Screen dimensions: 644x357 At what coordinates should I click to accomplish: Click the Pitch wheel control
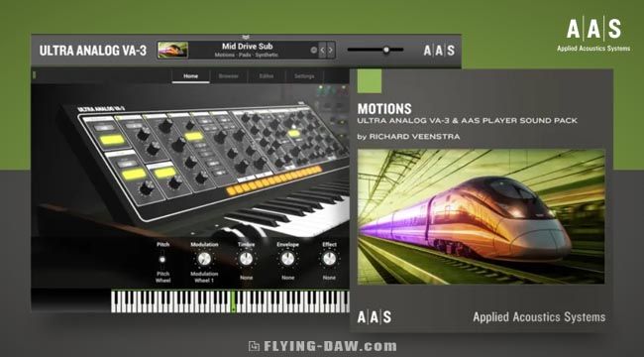(x=162, y=260)
